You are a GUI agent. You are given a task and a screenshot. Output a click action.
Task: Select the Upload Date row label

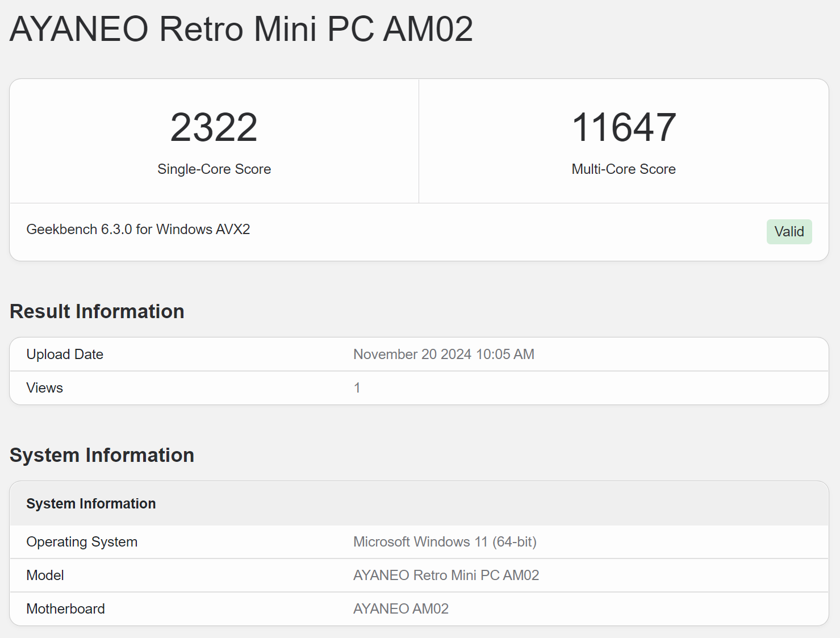coord(65,355)
